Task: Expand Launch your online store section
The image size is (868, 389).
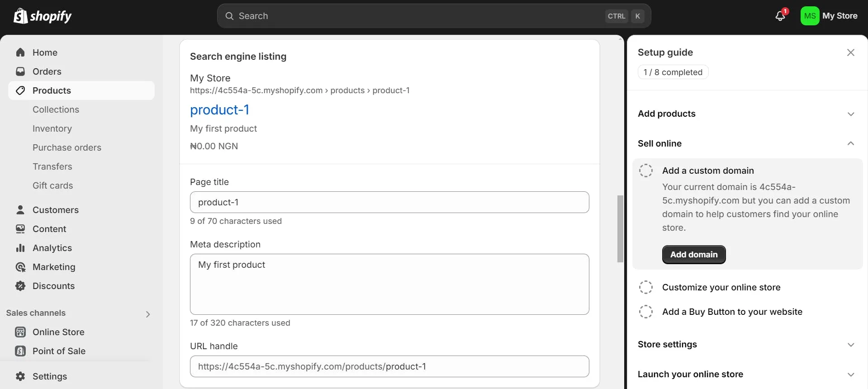Action: pos(850,375)
